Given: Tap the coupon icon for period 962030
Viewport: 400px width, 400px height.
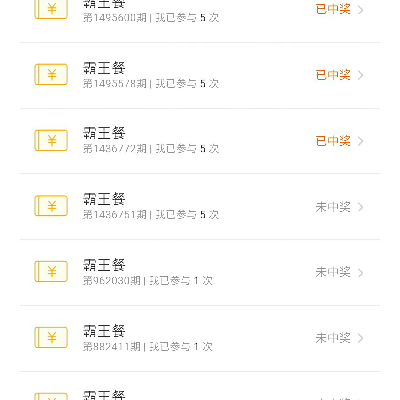Looking at the screenshot, I should click(x=51, y=272).
